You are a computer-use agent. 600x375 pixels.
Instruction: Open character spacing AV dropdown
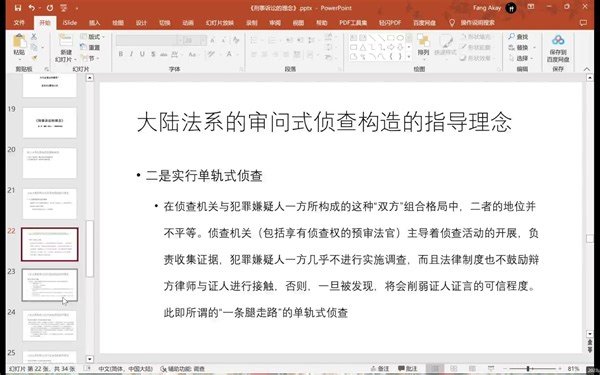click(178, 54)
